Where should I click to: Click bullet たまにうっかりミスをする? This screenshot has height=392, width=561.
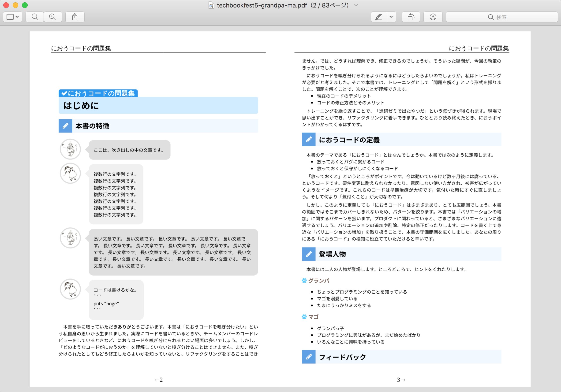344,306
